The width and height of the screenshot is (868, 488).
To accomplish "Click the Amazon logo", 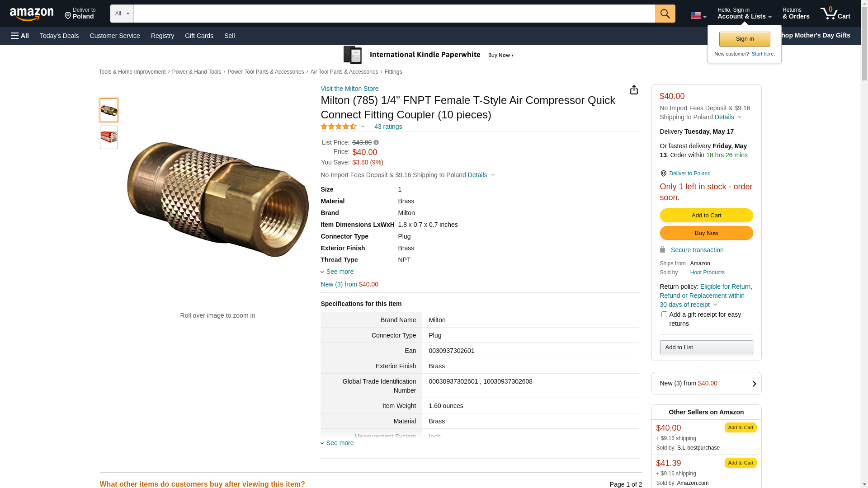I will click(x=32, y=14).
